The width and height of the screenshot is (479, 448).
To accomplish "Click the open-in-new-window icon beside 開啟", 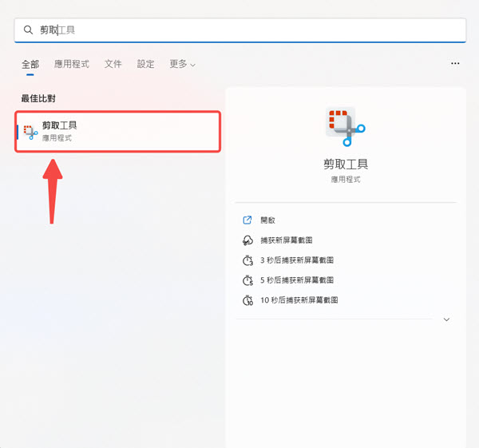I will point(247,220).
